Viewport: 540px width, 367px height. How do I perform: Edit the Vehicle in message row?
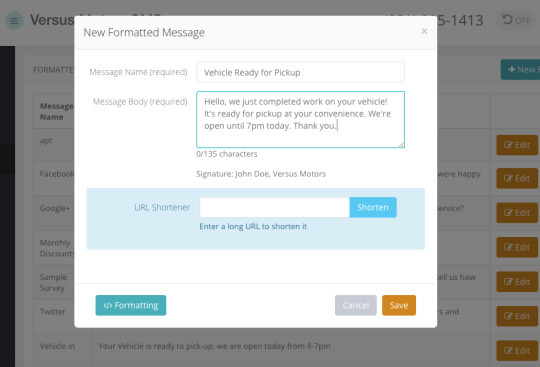click(517, 350)
